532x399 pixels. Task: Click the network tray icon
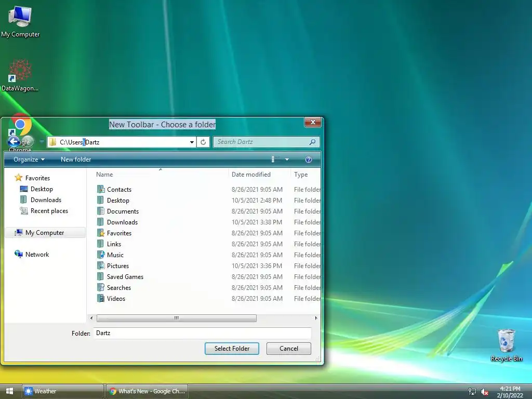click(x=472, y=392)
